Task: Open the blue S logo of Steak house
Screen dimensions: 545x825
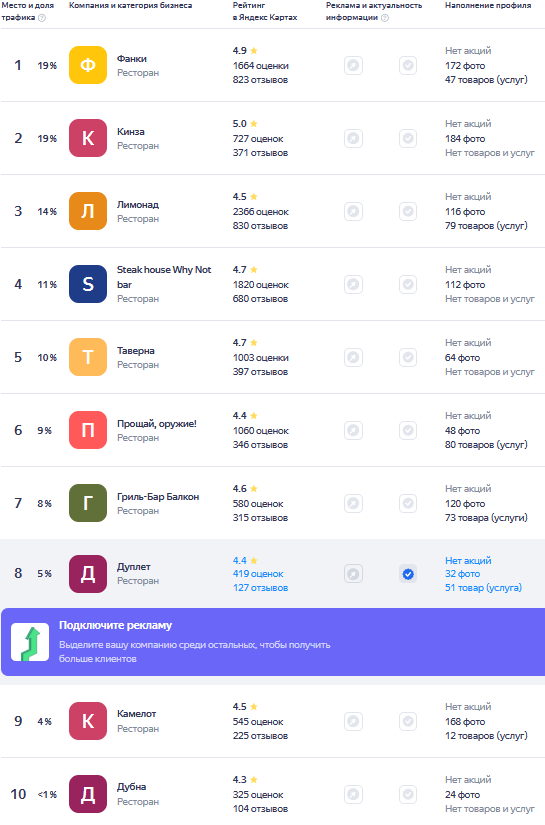Action: (x=88, y=284)
